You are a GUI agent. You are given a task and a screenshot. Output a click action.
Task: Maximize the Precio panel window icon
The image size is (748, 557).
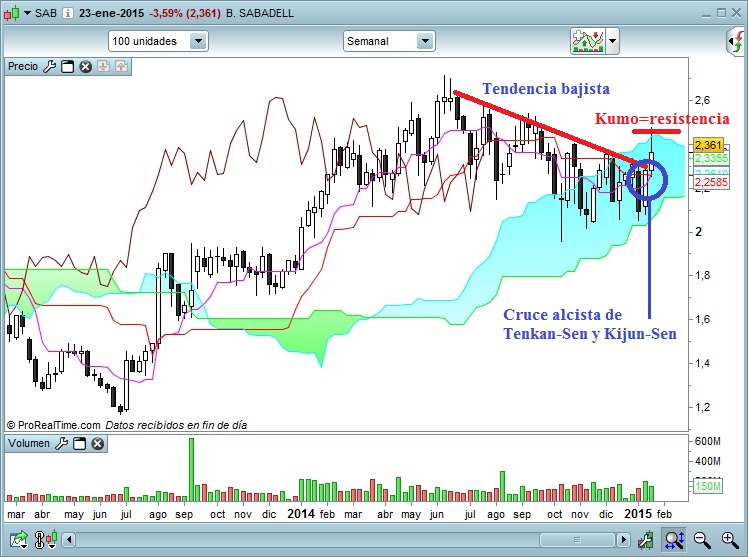(x=68, y=67)
